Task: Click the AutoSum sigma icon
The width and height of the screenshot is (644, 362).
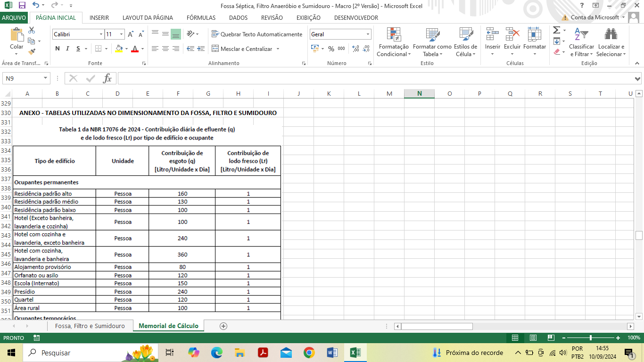Action: click(x=556, y=30)
